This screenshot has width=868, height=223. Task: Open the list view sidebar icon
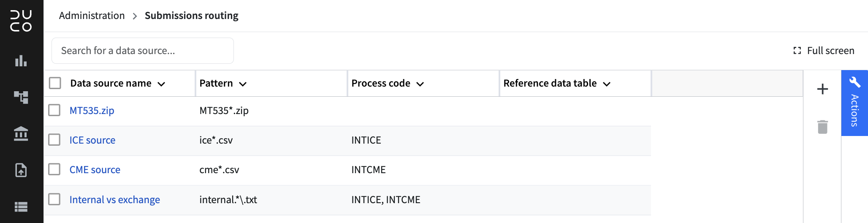(x=21, y=207)
